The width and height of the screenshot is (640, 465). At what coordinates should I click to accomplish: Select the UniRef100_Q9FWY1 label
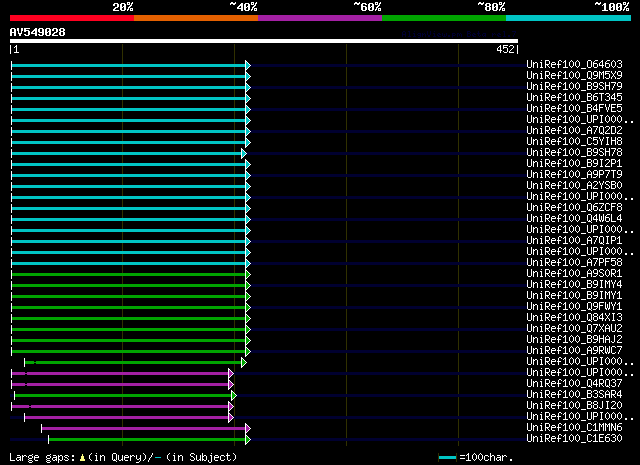(574, 307)
